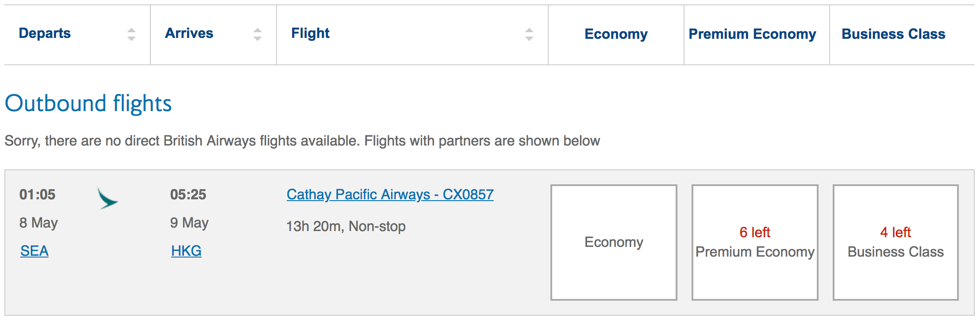Click the 13h 20m Non-stop duration text
Viewport: 980px width, 321px height.
pyautogui.click(x=346, y=226)
